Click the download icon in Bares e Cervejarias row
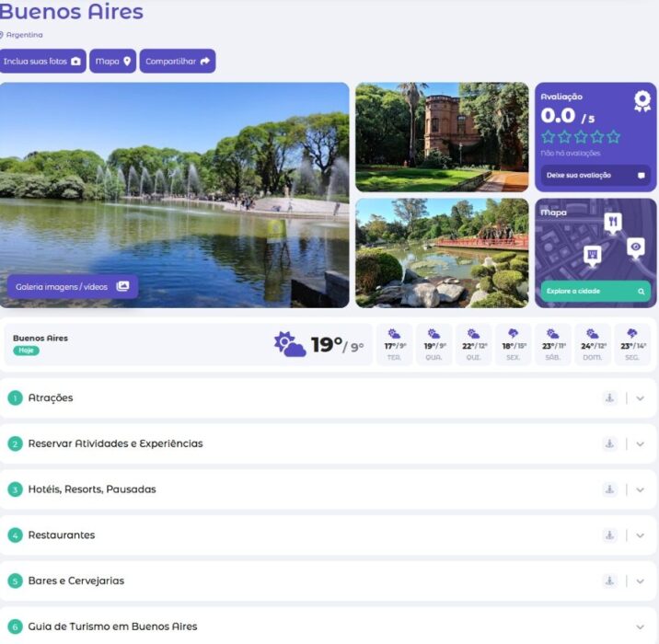The image size is (659, 644). click(x=609, y=581)
